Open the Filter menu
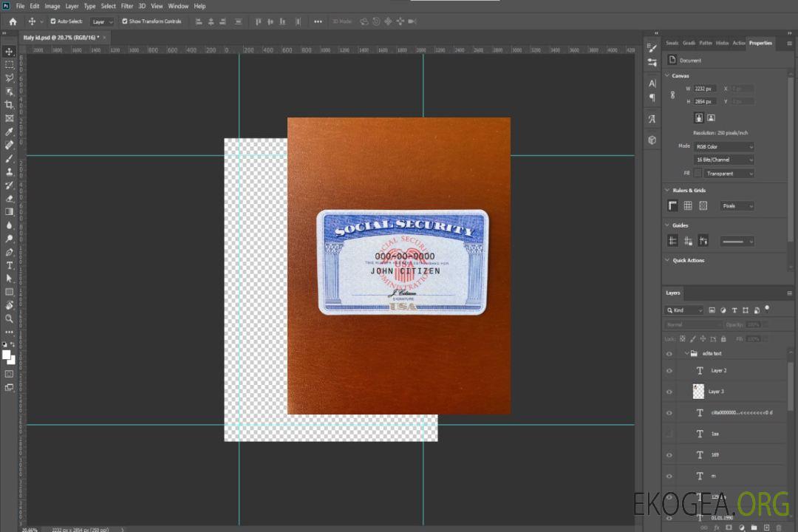Viewport: 798px width, 532px height. click(x=127, y=6)
